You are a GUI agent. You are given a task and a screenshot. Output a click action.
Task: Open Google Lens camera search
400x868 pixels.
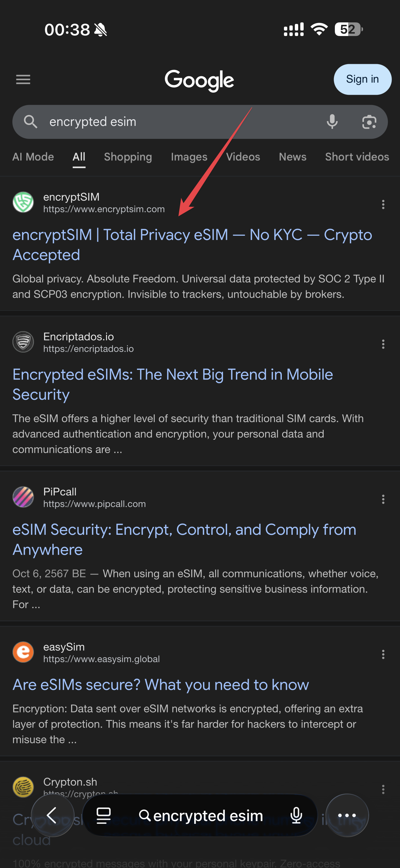(369, 122)
